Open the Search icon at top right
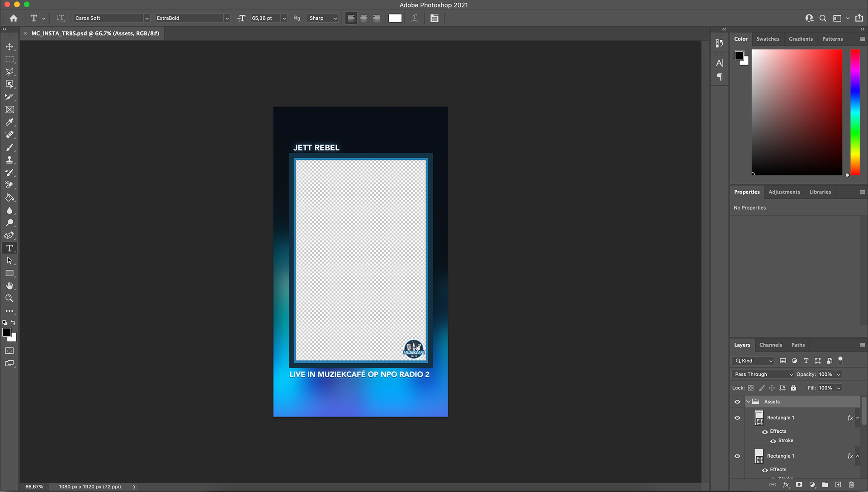The image size is (868, 492). (823, 18)
